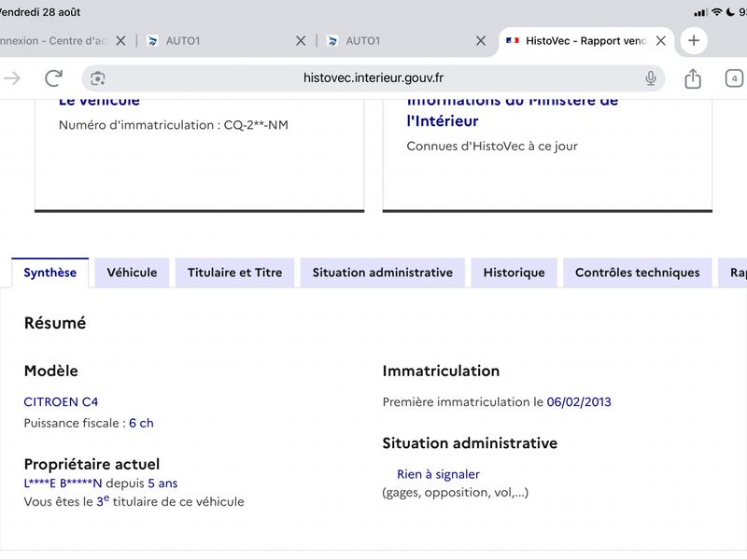Reload the page with the refresh icon
Image resolution: width=747 pixels, height=560 pixels.
(x=53, y=78)
